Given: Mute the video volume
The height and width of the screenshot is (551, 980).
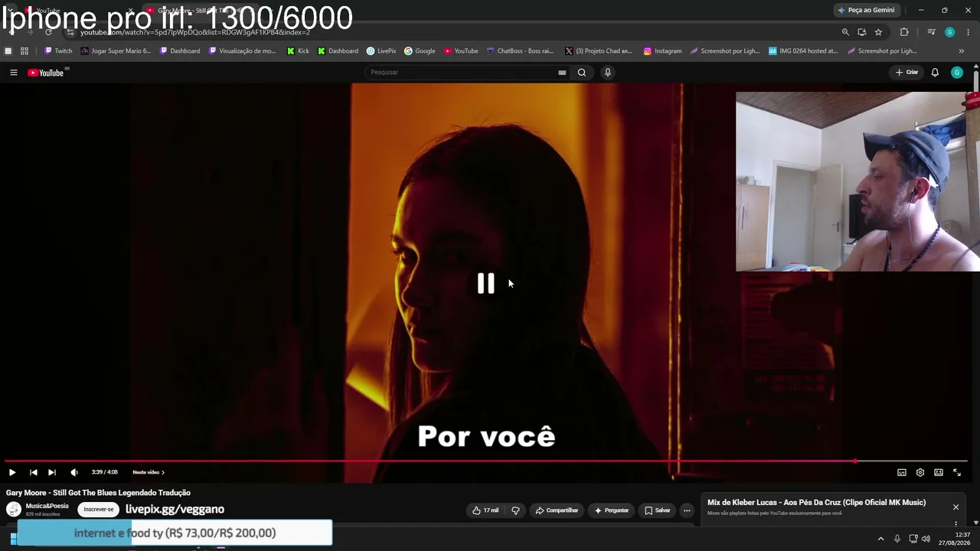Looking at the screenshot, I should pyautogui.click(x=74, y=472).
